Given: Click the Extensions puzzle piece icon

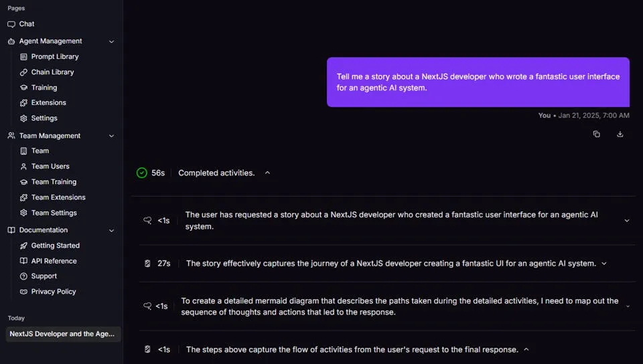Looking at the screenshot, I should [24, 103].
